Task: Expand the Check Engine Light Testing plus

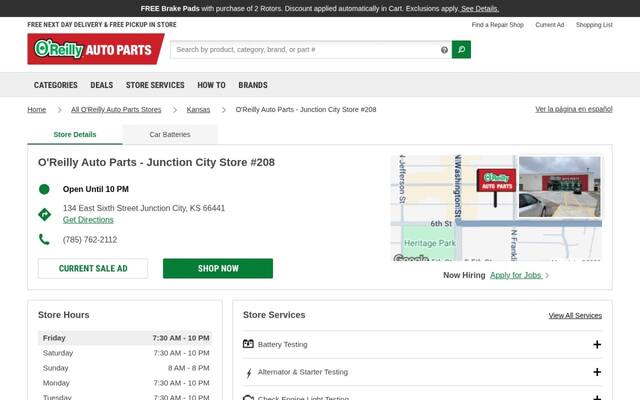Action: [x=597, y=398]
